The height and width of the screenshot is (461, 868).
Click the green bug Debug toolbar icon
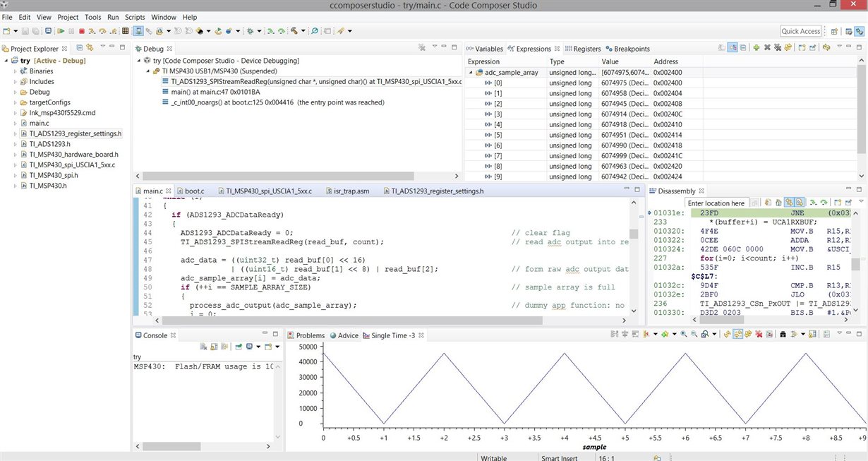[x=251, y=31]
